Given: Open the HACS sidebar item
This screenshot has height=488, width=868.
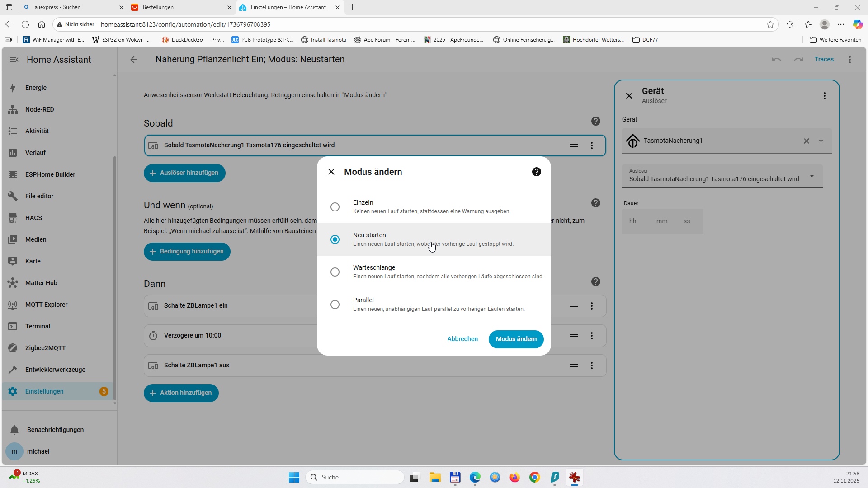Looking at the screenshot, I should tap(33, 218).
